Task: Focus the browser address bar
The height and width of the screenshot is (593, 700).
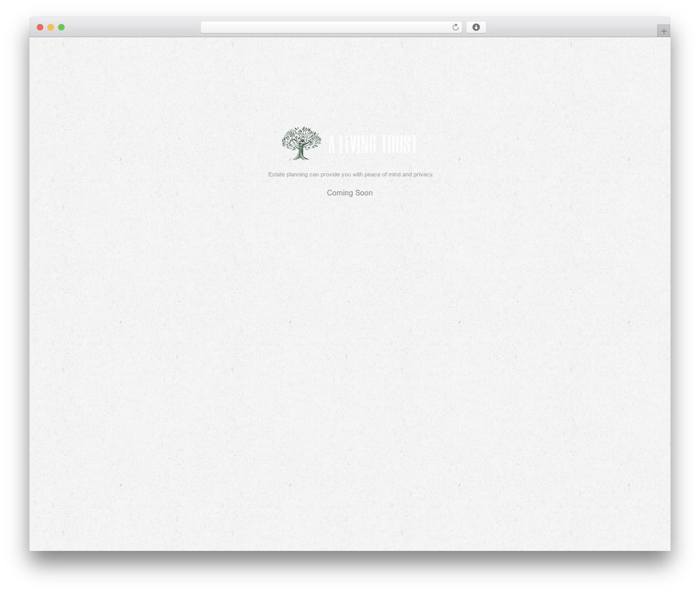Action: pos(331,27)
